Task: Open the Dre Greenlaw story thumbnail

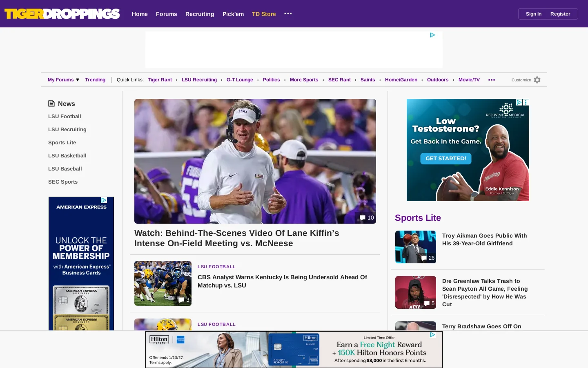Action: coord(416,292)
